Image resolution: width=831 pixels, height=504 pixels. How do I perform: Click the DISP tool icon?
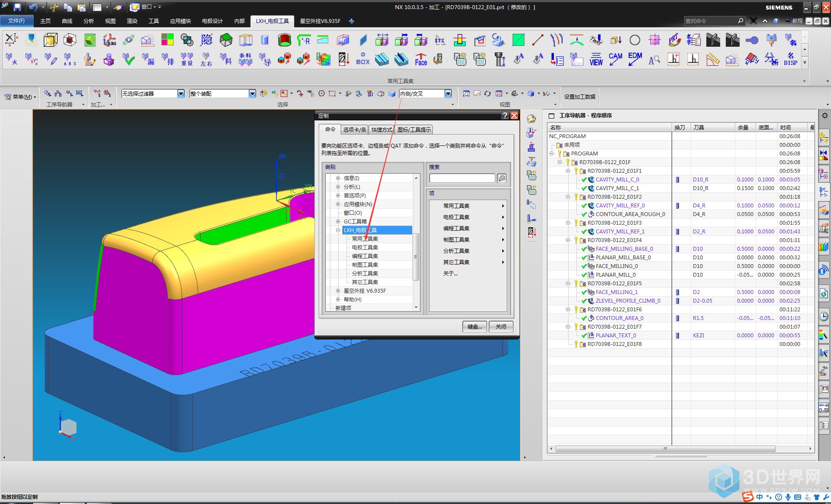coord(790,59)
